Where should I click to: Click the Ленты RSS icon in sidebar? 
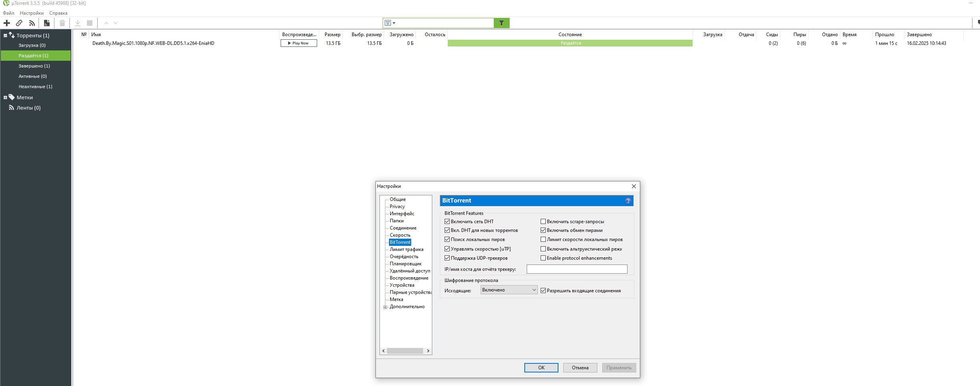pyautogui.click(x=12, y=108)
